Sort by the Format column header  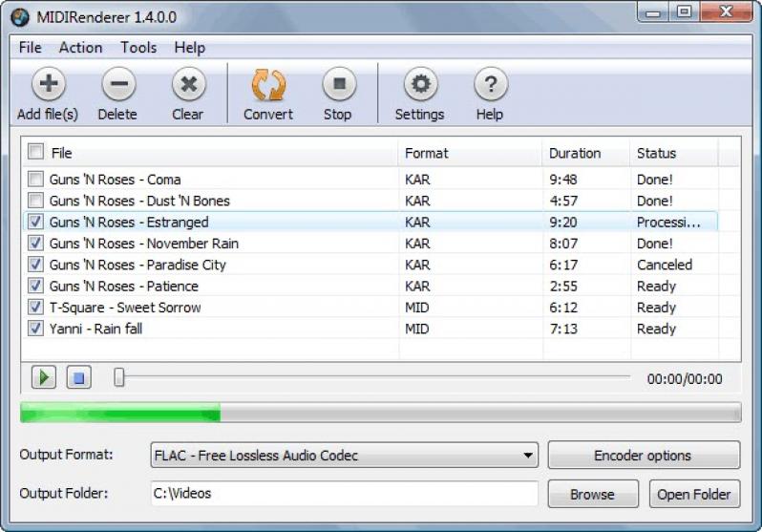click(x=470, y=153)
